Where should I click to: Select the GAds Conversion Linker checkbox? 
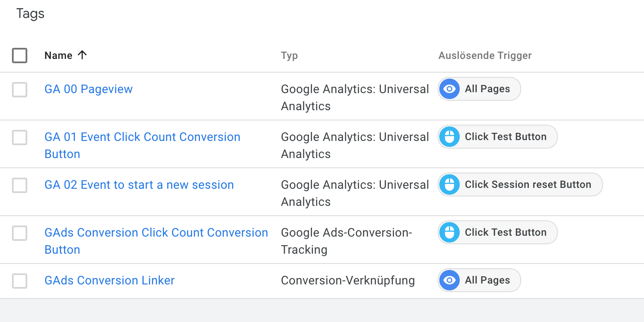tap(20, 281)
